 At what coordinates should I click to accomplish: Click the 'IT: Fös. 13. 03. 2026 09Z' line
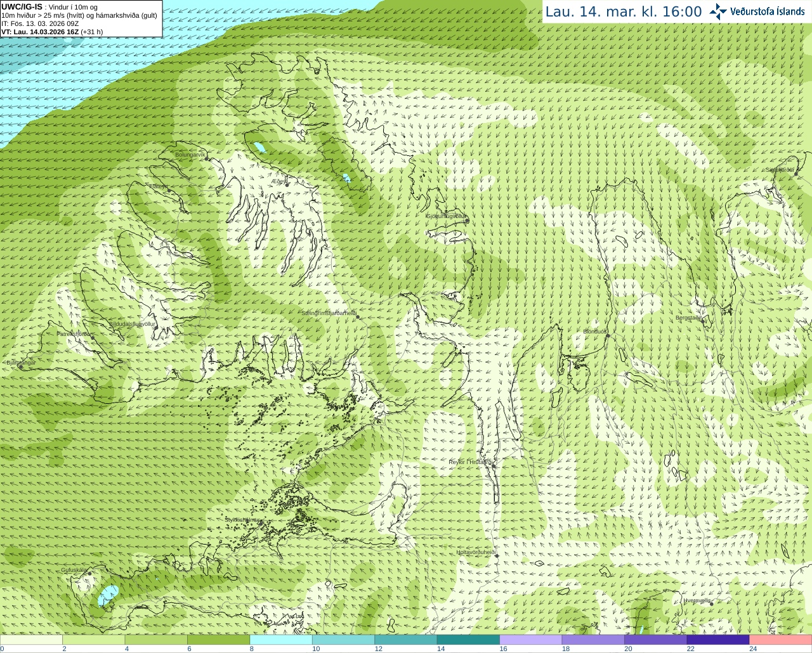40,23
